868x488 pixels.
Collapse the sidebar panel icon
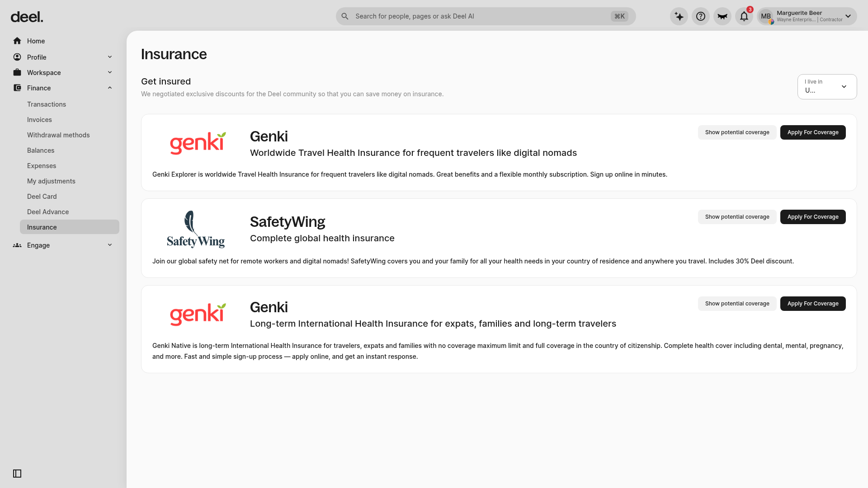(17, 474)
